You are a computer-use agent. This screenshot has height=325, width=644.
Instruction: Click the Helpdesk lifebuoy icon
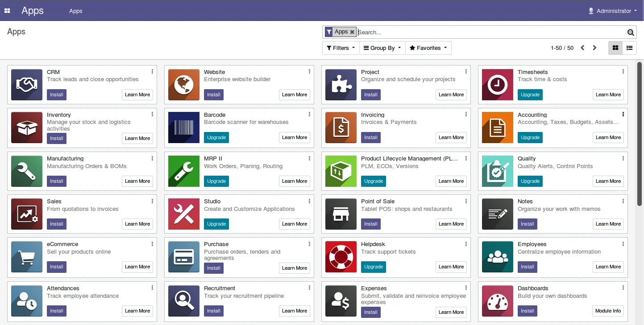pyautogui.click(x=341, y=257)
